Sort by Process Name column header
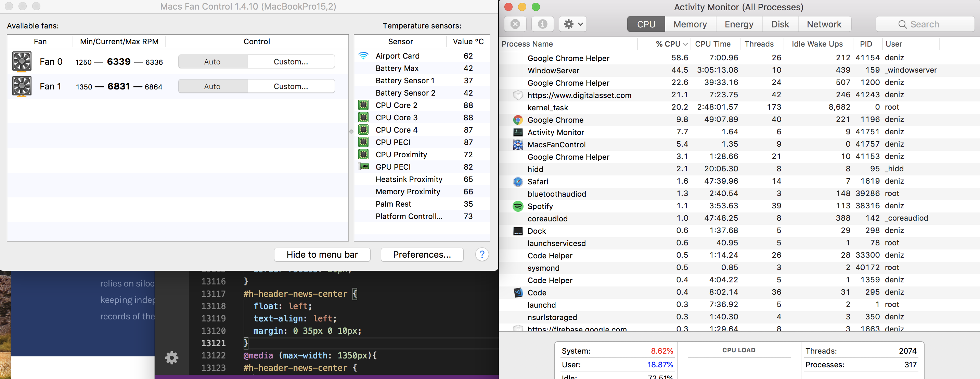Image resolution: width=980 pixels, height=379 pixels. (527, 44)
